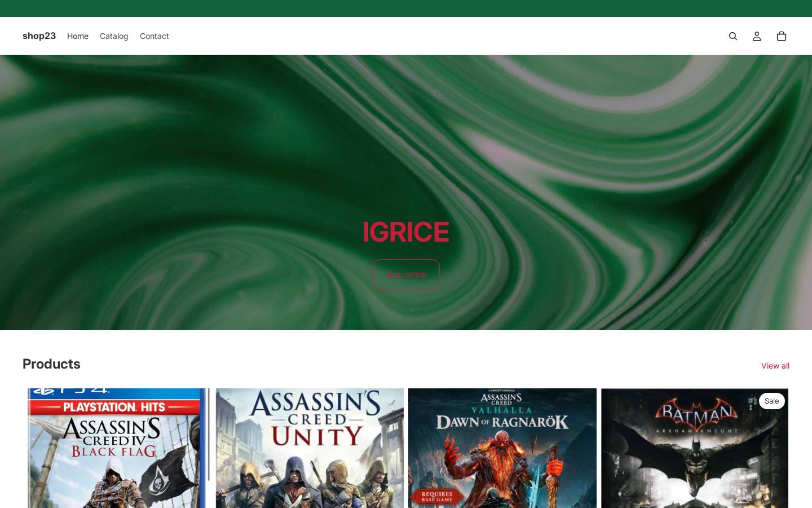
Task: Open the account login icon
Action: click(x=757, y=36)
